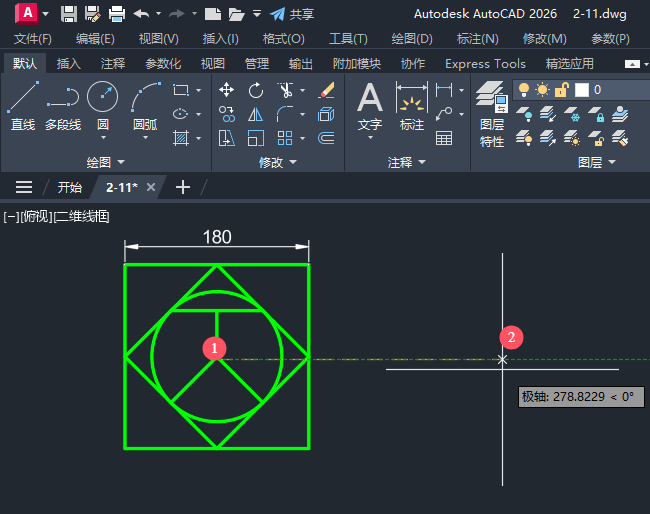The height and width of the screenshot is (514, 650).
Task: Switch to the 注释 ribbon tab
Action: 112,64
